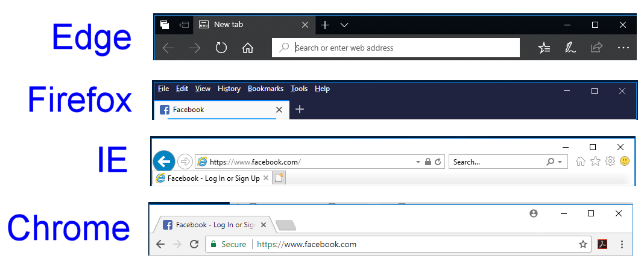Open Firefox Edit menu

click(182, 89)
